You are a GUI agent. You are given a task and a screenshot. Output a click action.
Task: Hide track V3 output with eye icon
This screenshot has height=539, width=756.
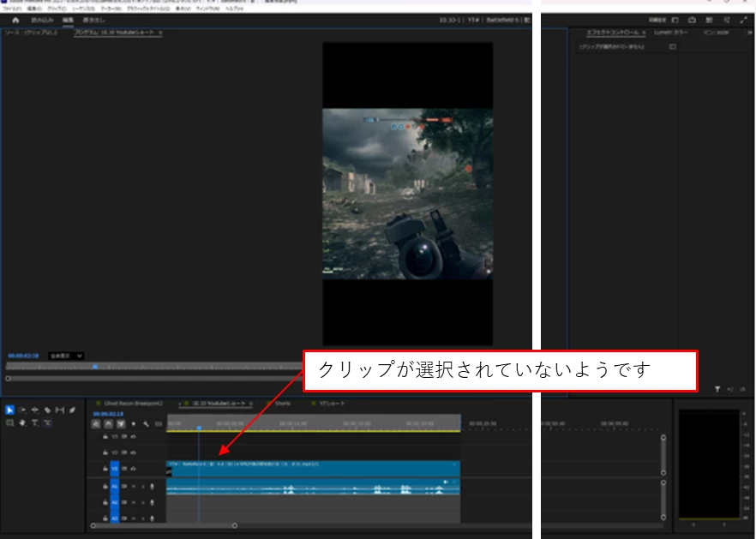click(133, 436)
